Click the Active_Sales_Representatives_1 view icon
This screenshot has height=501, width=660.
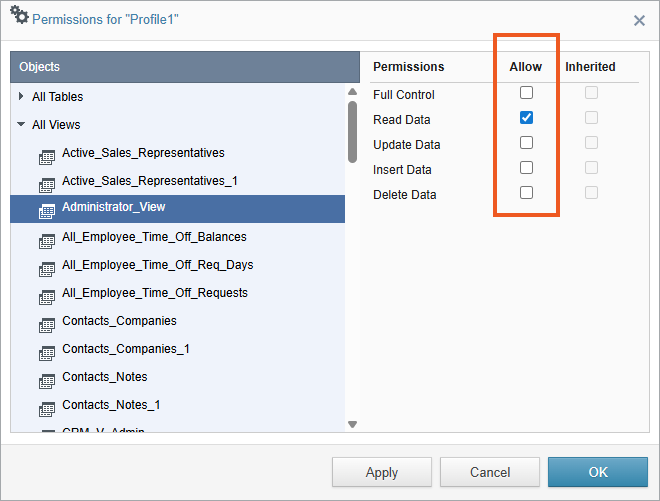tap(47, 185)
